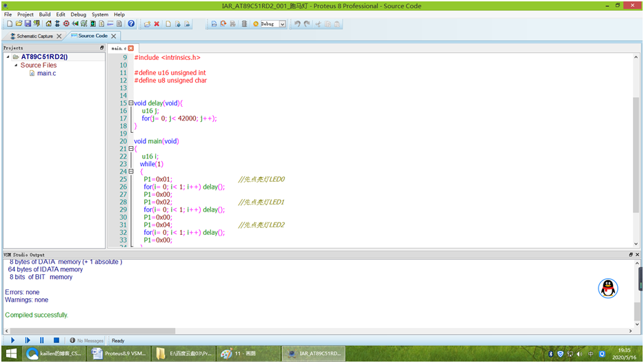
Task: Click the blank new file icon
Action: click(x=168, y=24)
